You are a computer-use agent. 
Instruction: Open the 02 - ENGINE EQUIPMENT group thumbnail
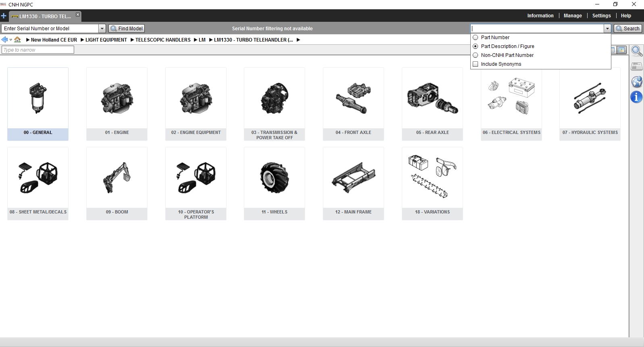196,104
